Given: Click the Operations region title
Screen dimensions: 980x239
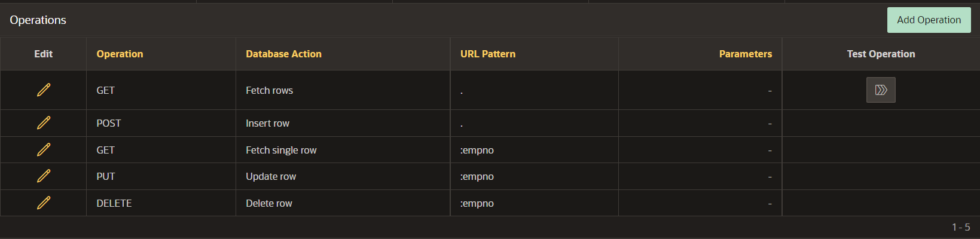Looking at the screenshot, I should [38, 20].
